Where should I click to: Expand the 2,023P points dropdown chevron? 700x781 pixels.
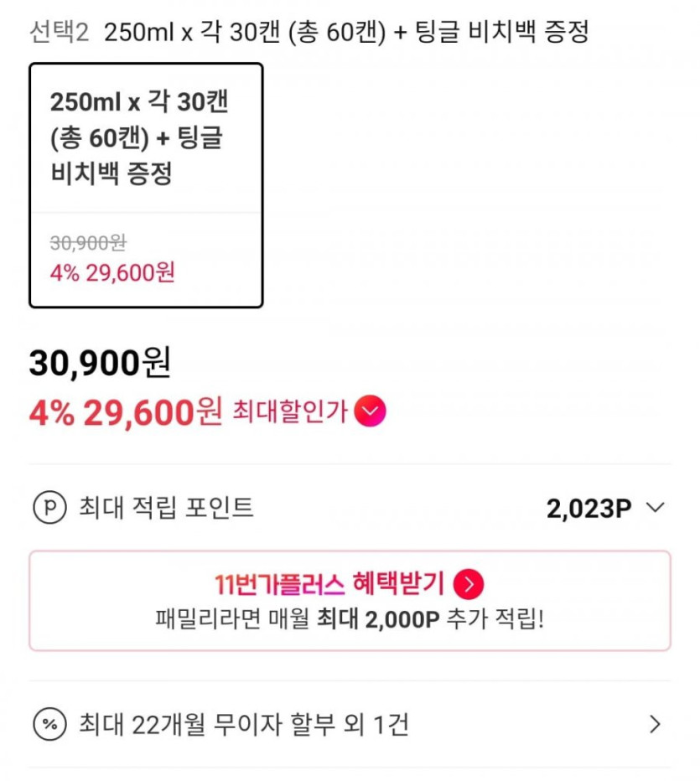point(656,508)
